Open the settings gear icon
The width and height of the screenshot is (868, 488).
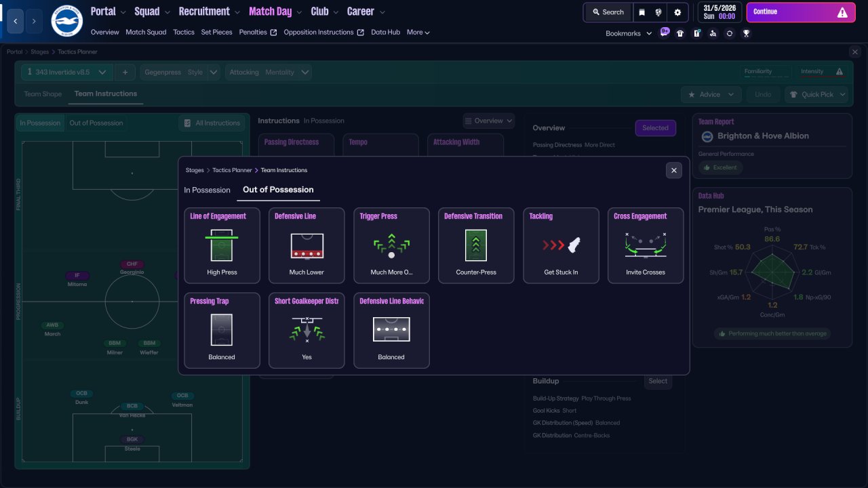[x=677, y=12]
